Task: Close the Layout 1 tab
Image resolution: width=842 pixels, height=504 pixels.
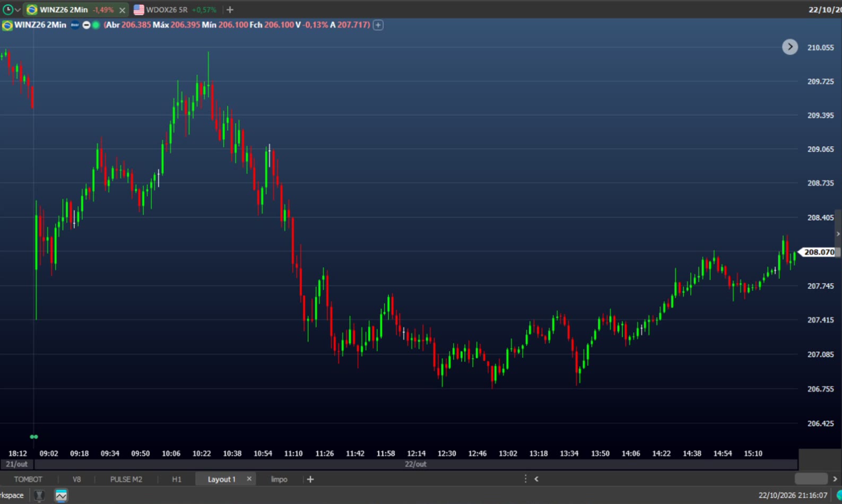Action: (x=249, y=479)
